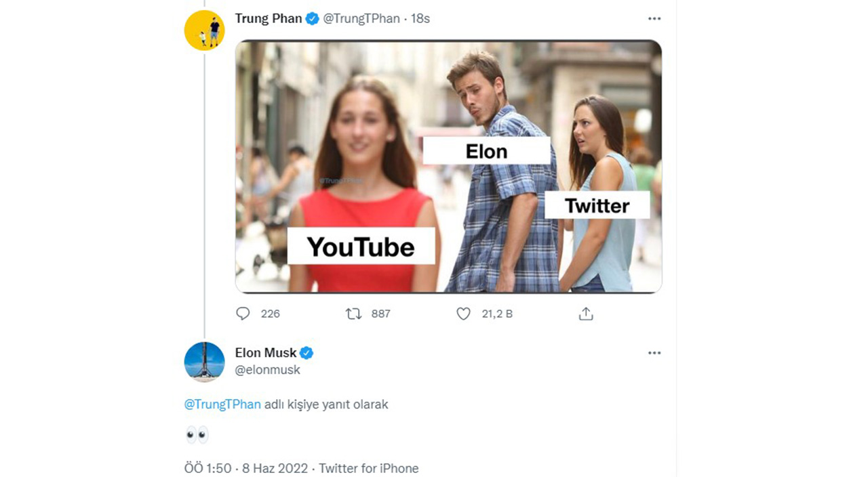Open the distracted boyfriend meme image
The height and width of the screenshot is (477, 868).
(448, 166)
